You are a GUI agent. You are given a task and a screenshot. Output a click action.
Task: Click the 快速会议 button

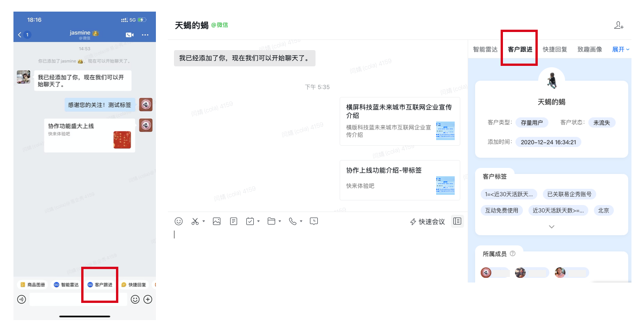(x=427, y=222)
